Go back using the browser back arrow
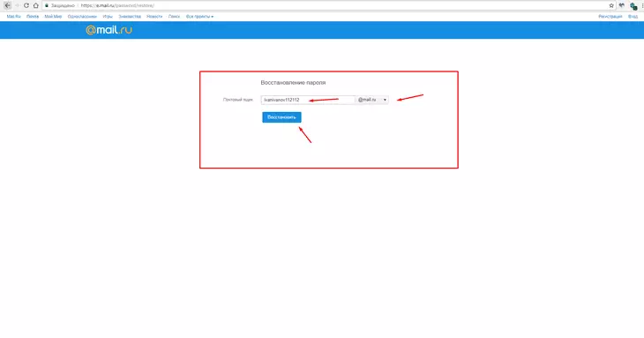Image resolution: width=644 pixels, height=338 pixels. 7,5
